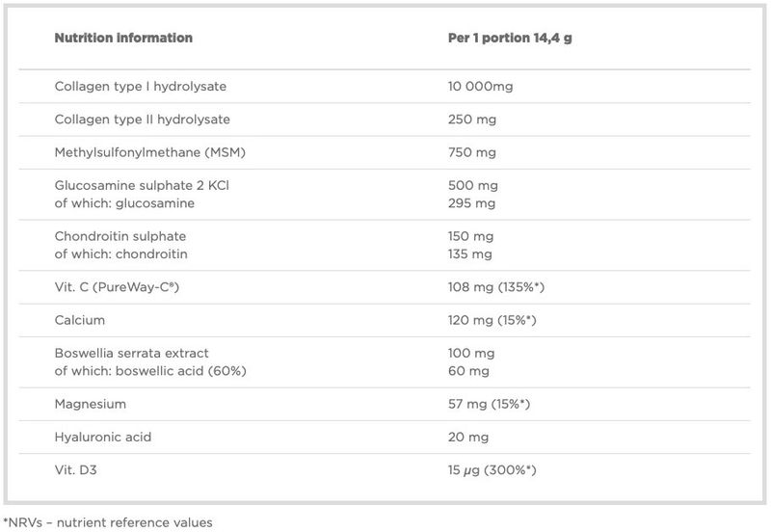The image size is (771, 532).
Task: Click the 750 mg MSM value
Action: tap(472, 152)
